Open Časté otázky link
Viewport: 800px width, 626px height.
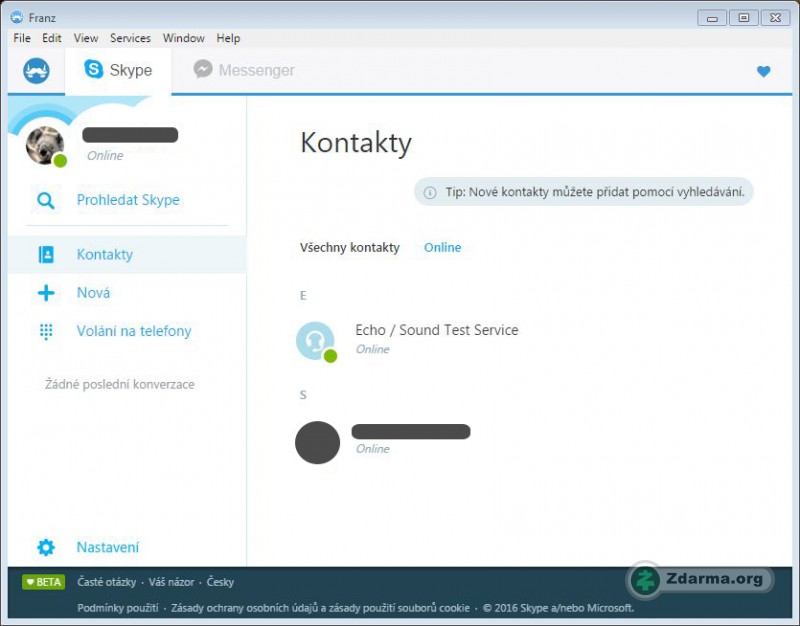coord(107,582)
